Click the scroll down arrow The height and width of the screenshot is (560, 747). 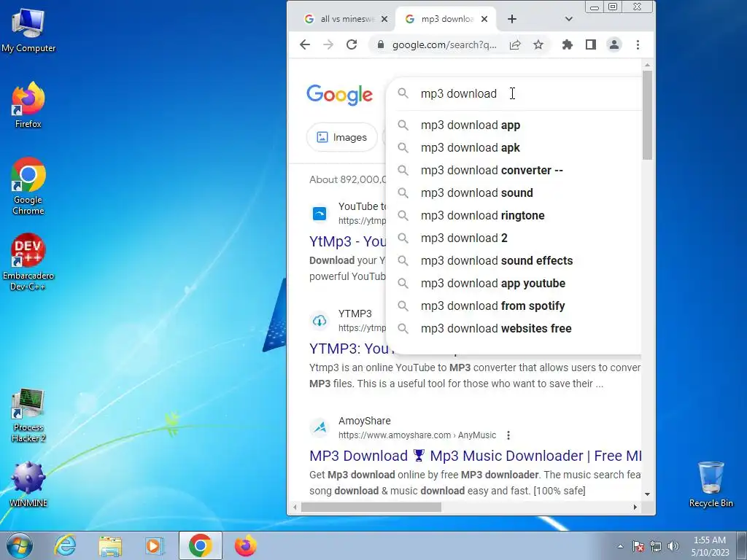coord(647,494)
